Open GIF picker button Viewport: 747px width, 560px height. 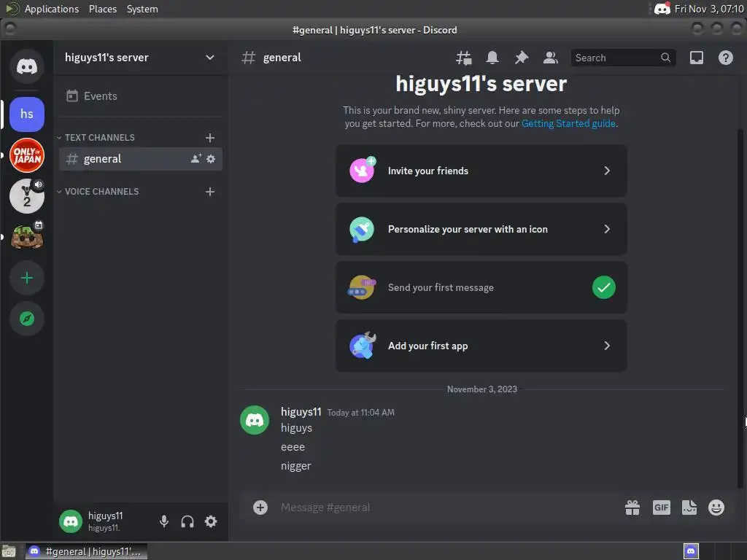coord(661,507)
